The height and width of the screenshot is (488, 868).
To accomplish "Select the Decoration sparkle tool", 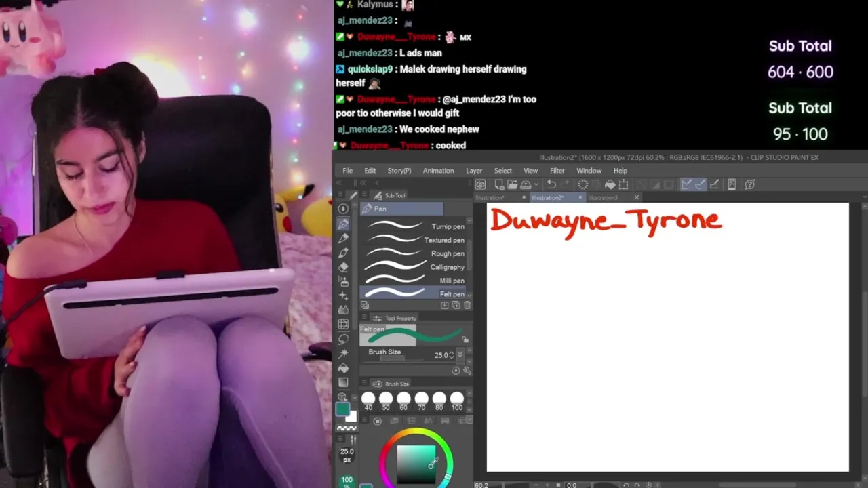I will coord(343,296).
